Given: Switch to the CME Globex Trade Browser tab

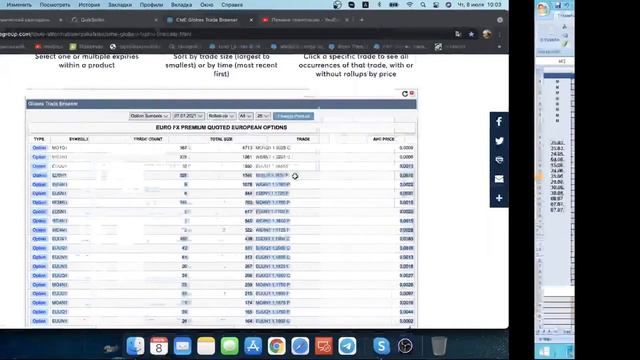Looking at the screenshot, I should (x=206, y=20).
